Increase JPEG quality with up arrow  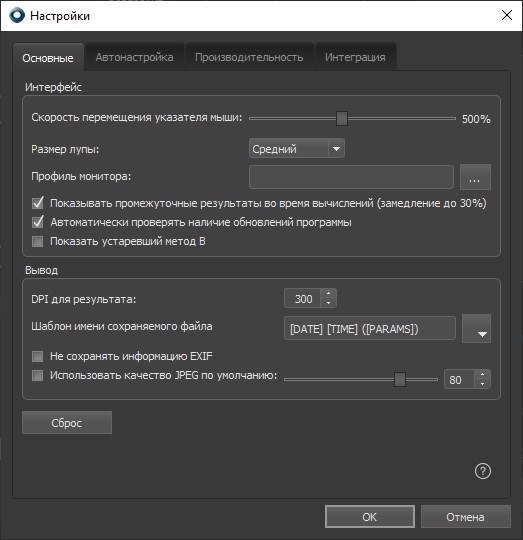(x=482, y=374)
